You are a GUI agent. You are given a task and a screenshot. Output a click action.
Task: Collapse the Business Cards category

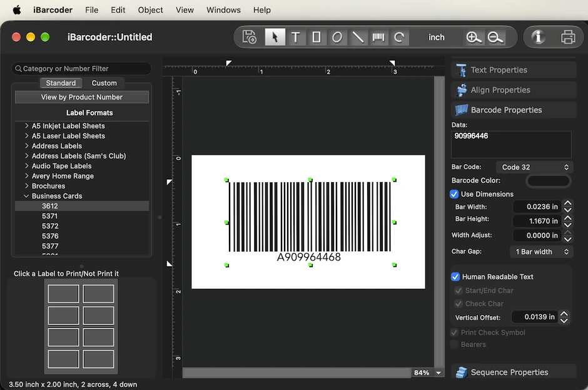point(26,196)
